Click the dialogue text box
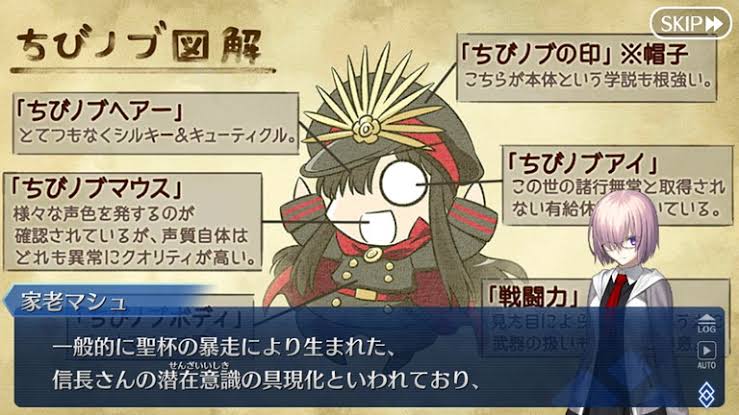739x415 pixels. coord(369,357)
